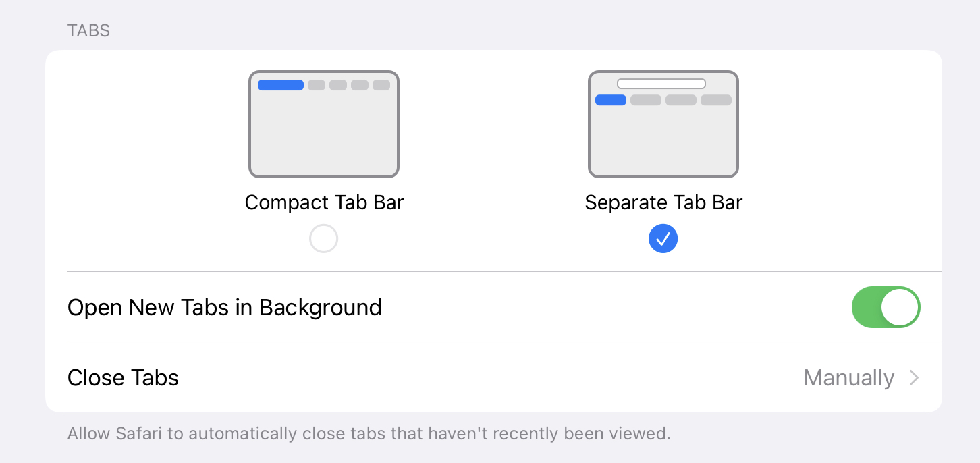
Task: Click blue active tab in Compact preview
Action: [x=281, y=85]
